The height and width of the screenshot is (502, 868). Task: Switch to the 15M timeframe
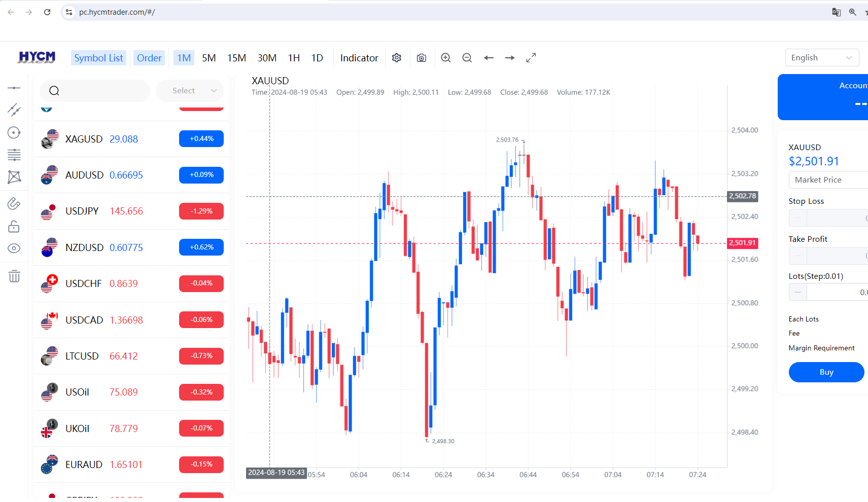coord(236,58)
